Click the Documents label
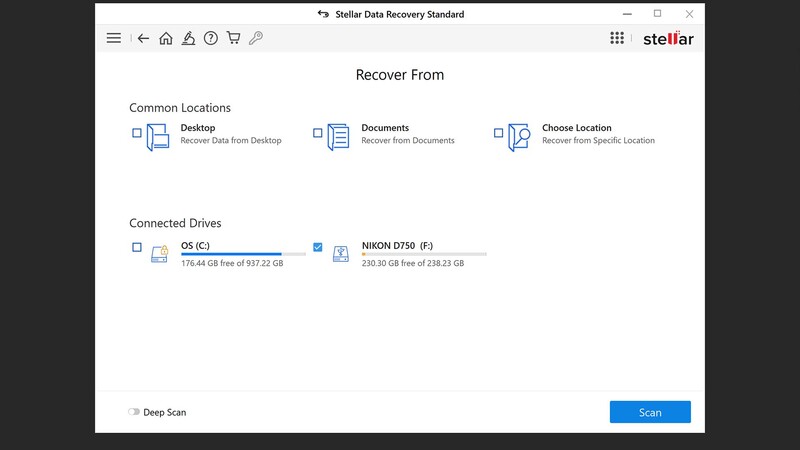Screen dimensions: 800x450 [x=385, y=128]
